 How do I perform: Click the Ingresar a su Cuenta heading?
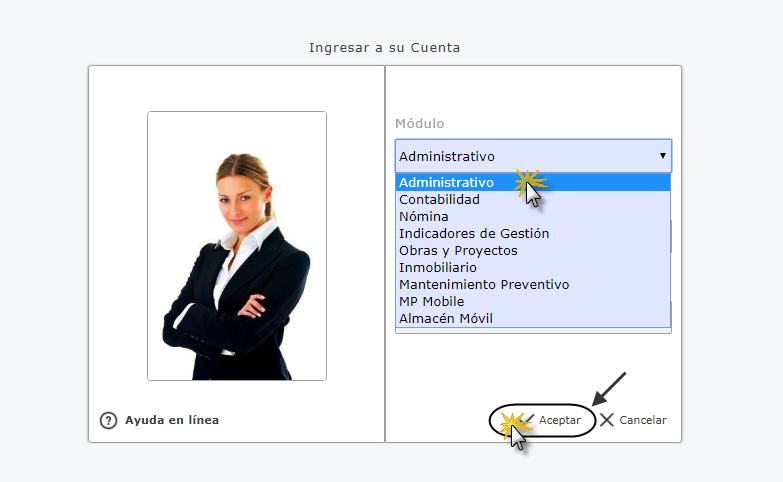tap(385, 47)
